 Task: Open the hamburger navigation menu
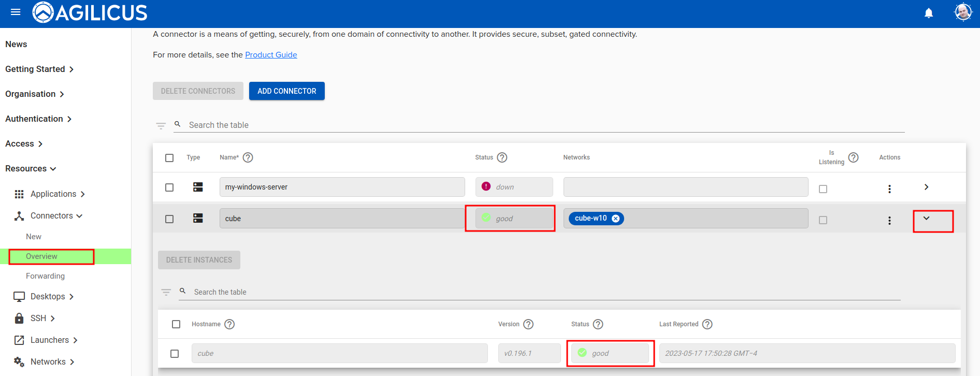(x=16, y=12)
